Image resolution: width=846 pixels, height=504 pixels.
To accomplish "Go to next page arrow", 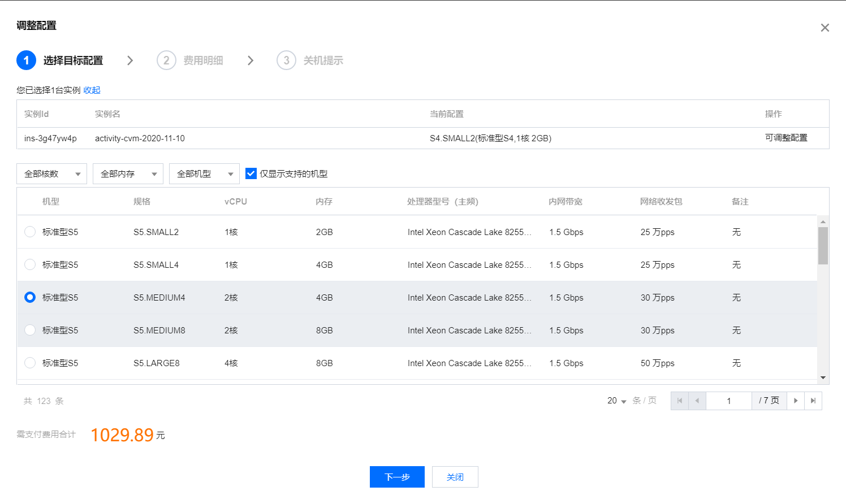I will 796,401.
